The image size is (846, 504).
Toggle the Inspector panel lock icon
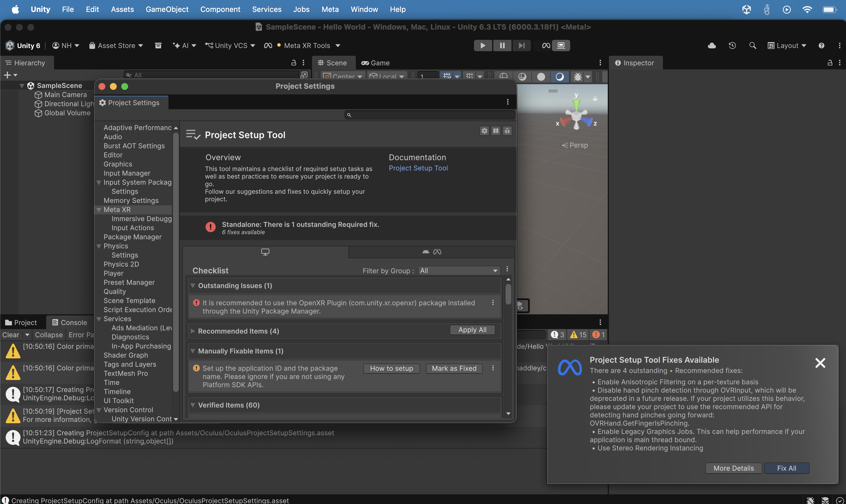(830, 63)
